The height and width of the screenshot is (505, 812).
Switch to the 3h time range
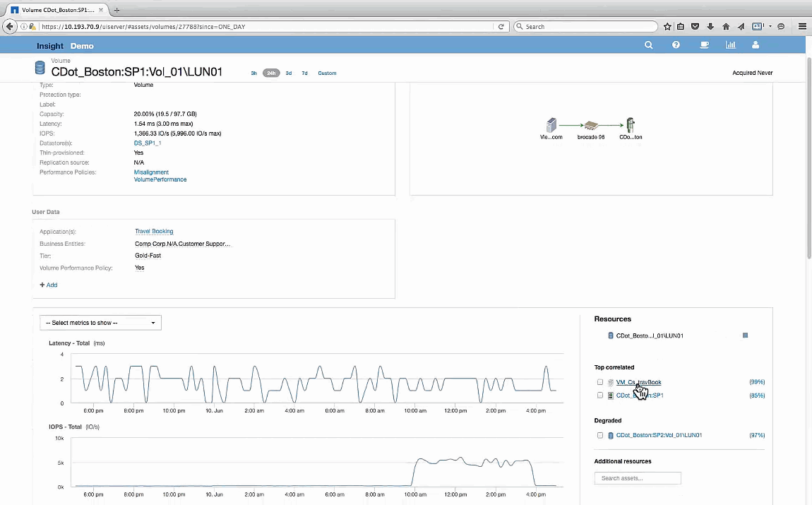[x=254, y=73]
